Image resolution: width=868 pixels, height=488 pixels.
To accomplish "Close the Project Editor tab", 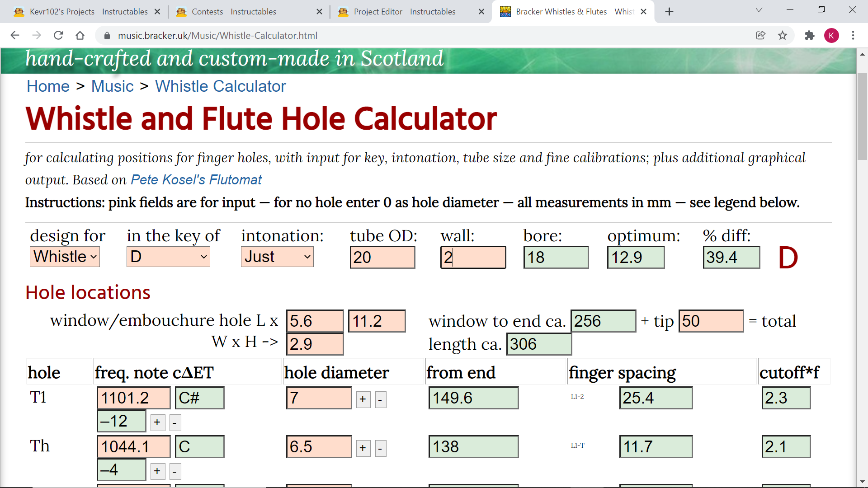I will point(481,12).
